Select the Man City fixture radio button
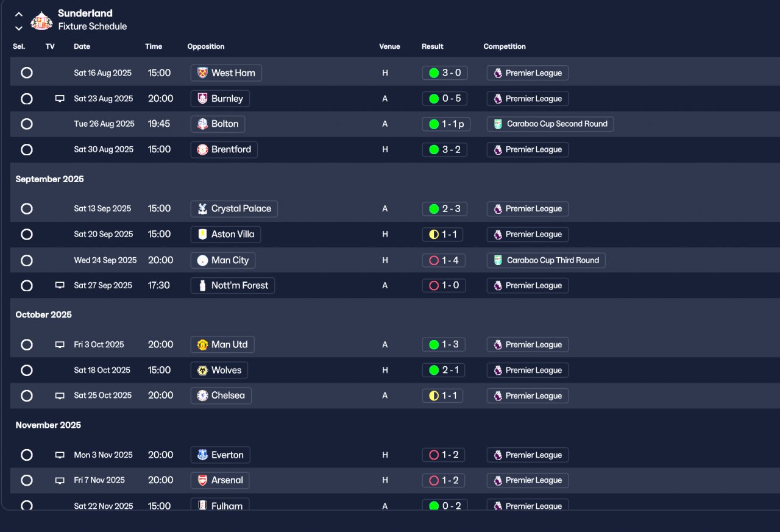The height and width of the screenshot is (532, 780). coord(27,260)
